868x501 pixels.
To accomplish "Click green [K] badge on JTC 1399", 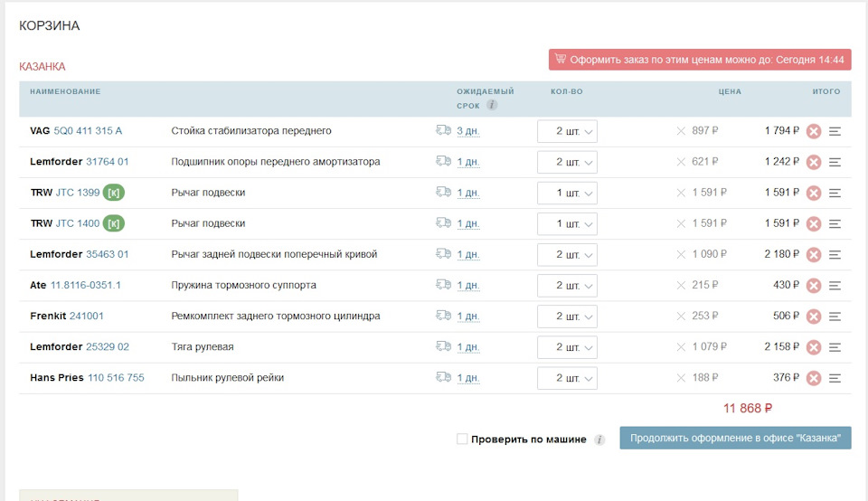I will (x=114, y=193).
